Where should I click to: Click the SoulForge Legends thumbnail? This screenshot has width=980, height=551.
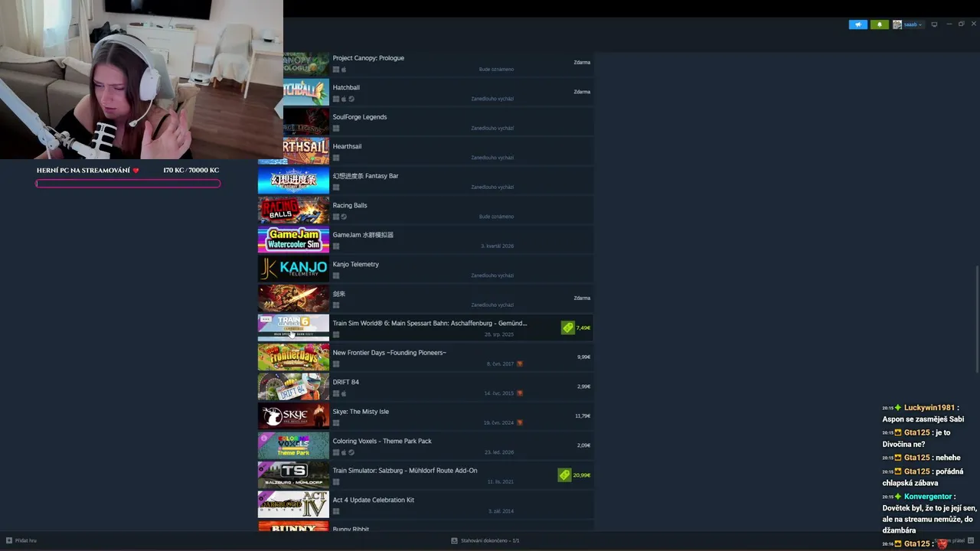tap(306, 121)
